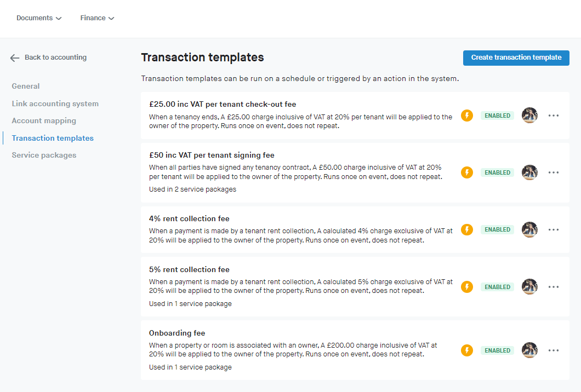This screenshot has width=581, height=392.
Task: Open more options for 5% rent collection fee
Action: point(554,287)
